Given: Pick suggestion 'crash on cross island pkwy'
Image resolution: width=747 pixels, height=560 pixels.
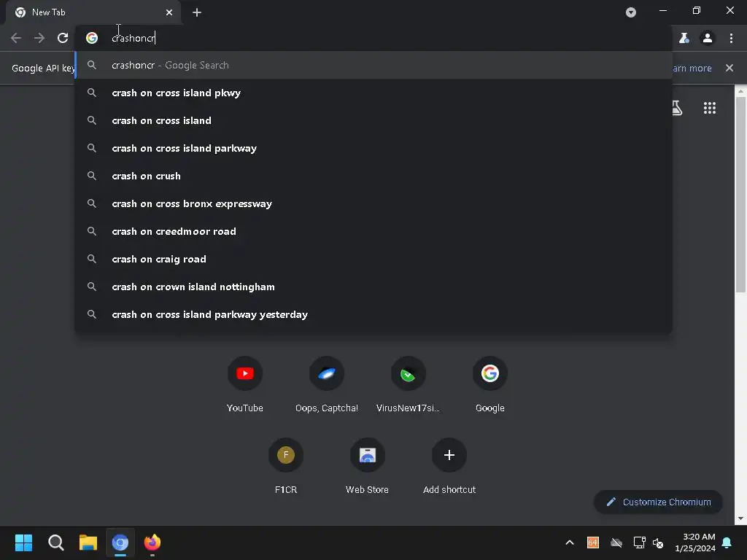Looking at the screenshot, I should 373,93.
